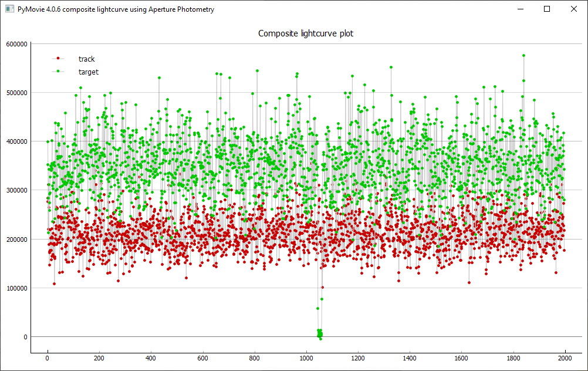Image resolution: width=588 pixels, height=371 pixels.
Task: Click the PyMovie app icon in title bar
Action: [x=9, y=9]
